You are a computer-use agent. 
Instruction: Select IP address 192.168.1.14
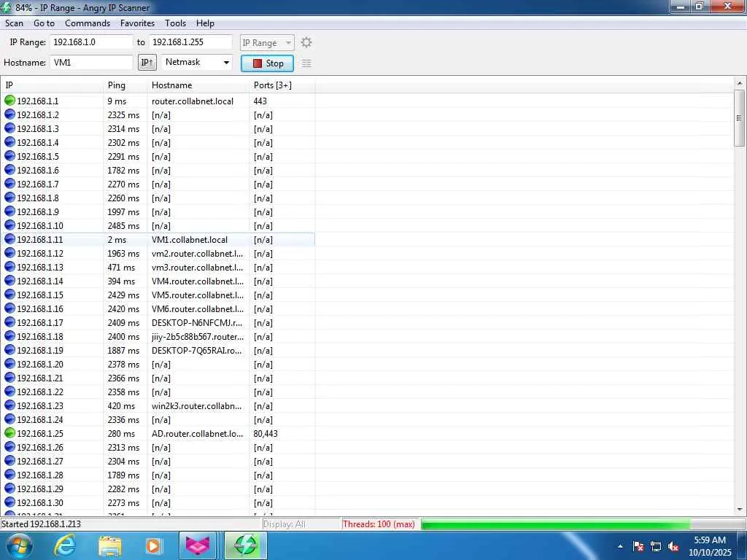pyautogui.click(x=40, y=281)
